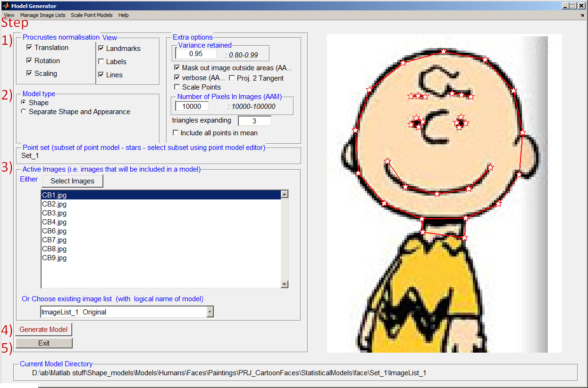Disable the Lines view checkbox
The height and width of the screenshot is (388, 588).
[x=101, y=75]
